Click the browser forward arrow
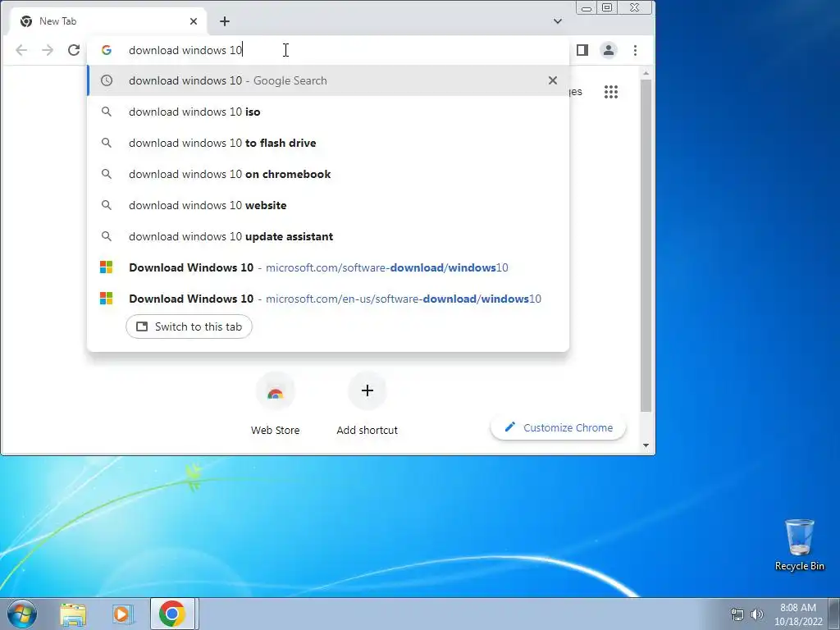Screen dimensions: 840x630 (48, 50)
